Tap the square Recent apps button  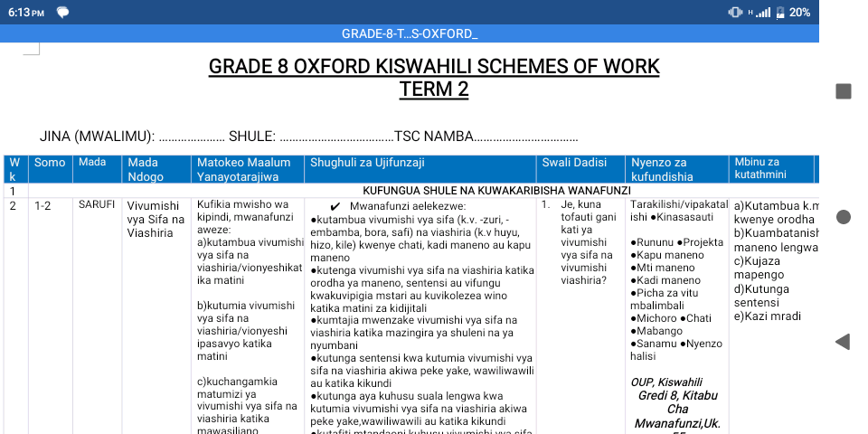(843, 91)
